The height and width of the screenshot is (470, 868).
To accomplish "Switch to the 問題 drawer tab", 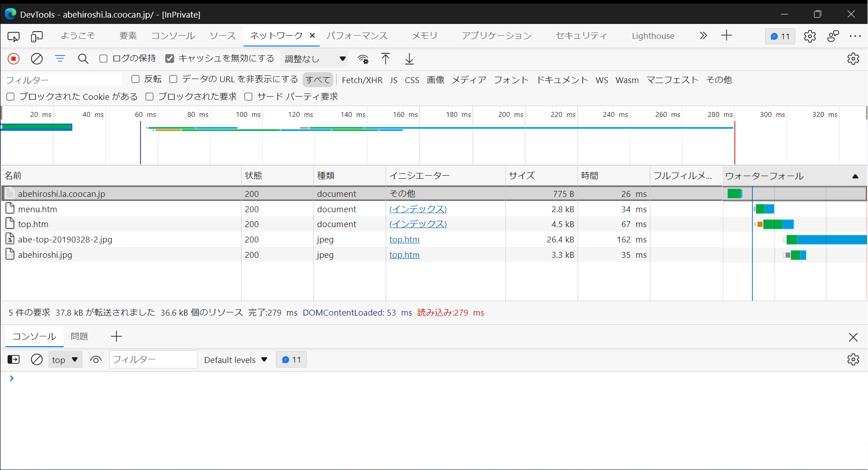I will [x=79, y=336].
